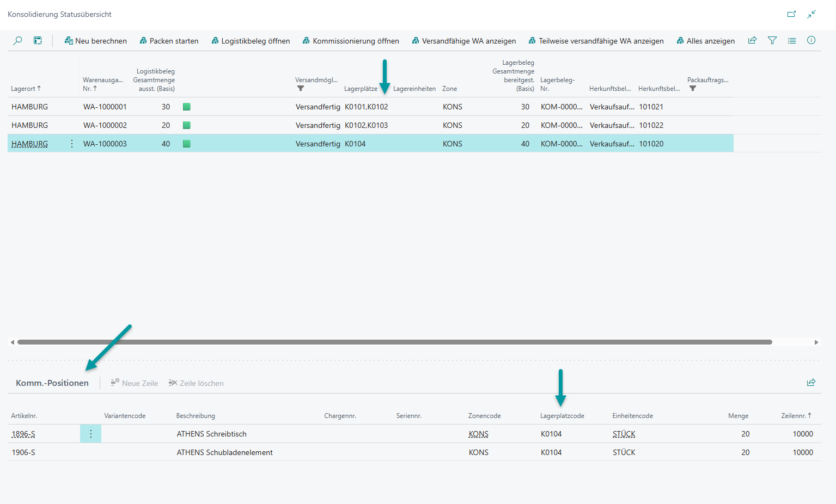This screenshot has height=504, width=836.
Task: Click Logistikbeleg öffnen
Action: tap(251, 41)
